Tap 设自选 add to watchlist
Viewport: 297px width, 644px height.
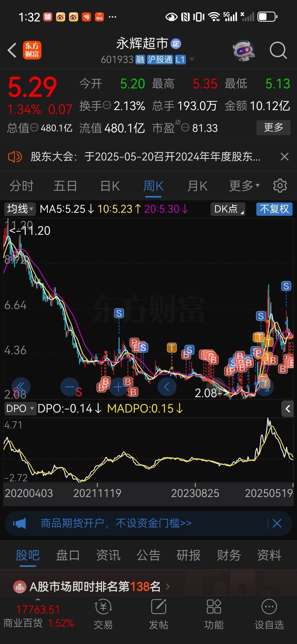[269, 614]
